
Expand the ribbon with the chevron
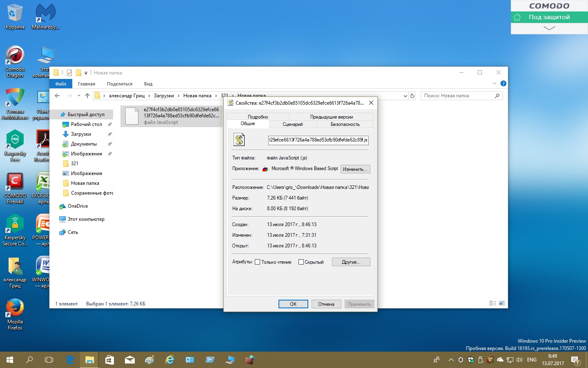(494, 83)
